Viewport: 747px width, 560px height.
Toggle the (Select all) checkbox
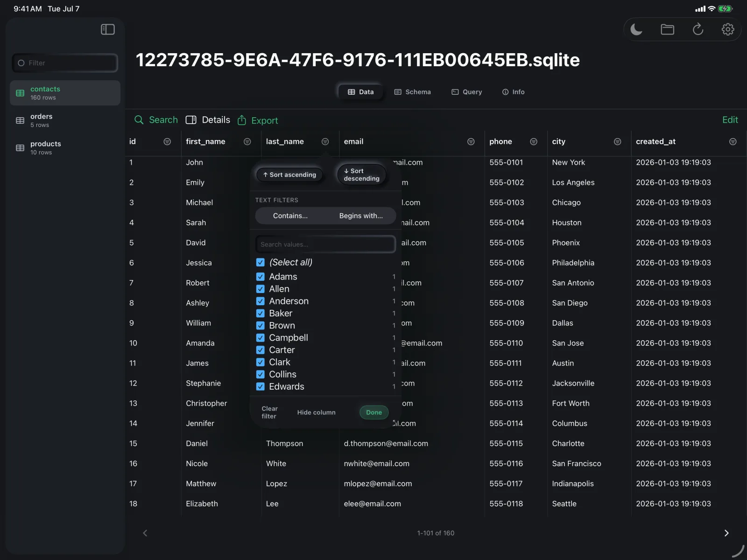(x=261, y=262)
